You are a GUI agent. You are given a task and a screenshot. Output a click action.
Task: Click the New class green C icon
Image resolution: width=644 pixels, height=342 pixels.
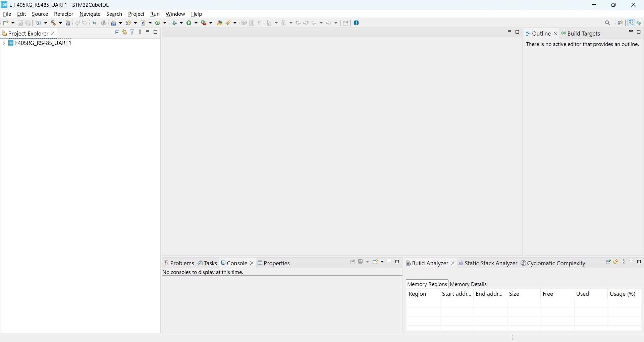tap(158, 23)
